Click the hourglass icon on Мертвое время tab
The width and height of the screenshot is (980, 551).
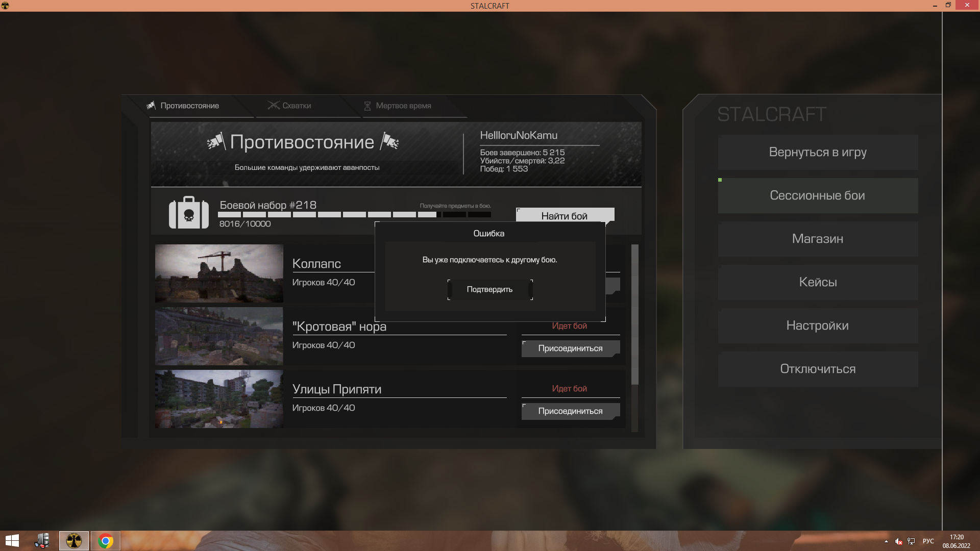(367, 106)
